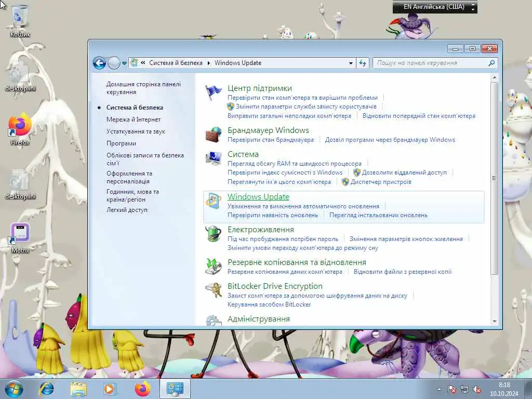The width and height of the screenshot is (532, 399).
Task: Open Перегляд обсягу RAM та швидкості процесора
Action: [295, 164]
